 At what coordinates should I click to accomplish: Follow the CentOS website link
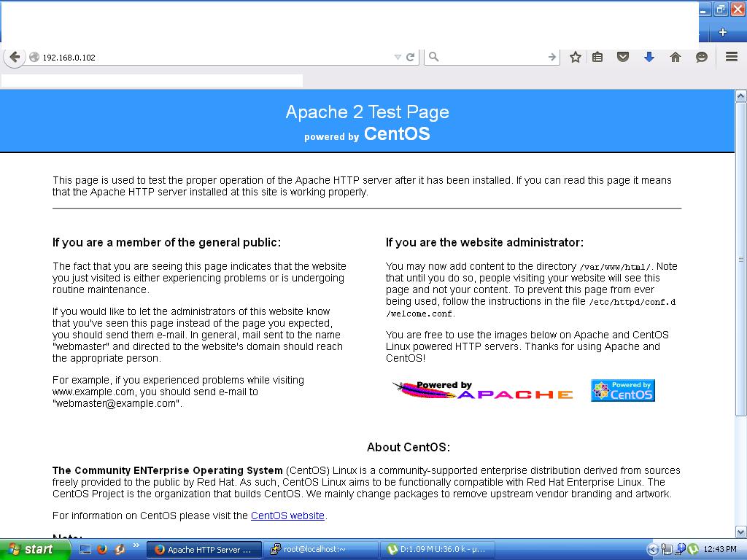[x=287, y=516]
